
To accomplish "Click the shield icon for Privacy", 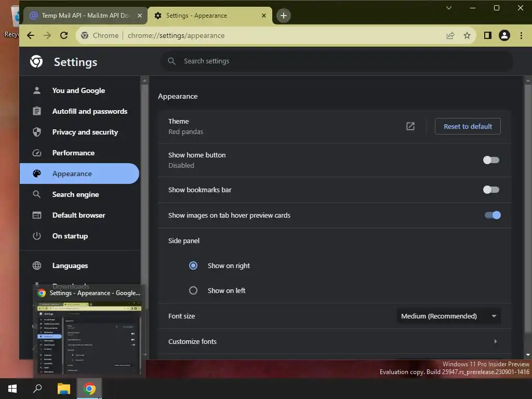I will point(37,132).
